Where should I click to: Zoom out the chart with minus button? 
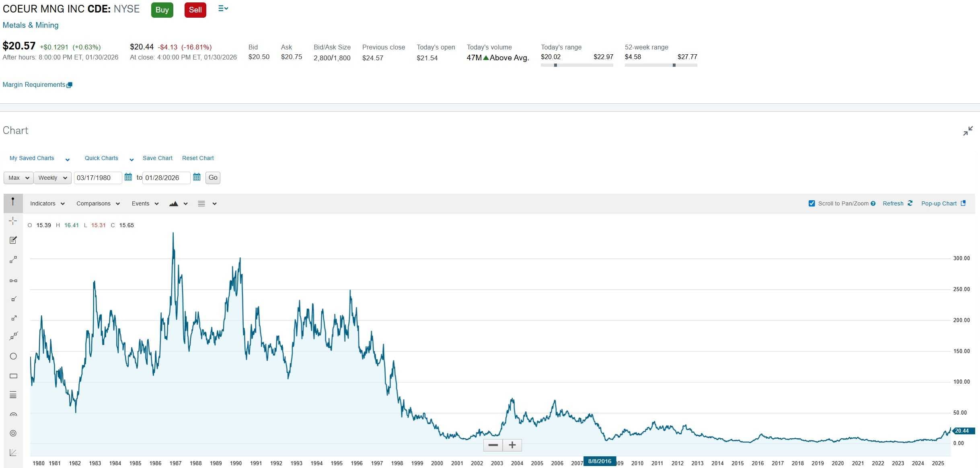tap(493, 445)
